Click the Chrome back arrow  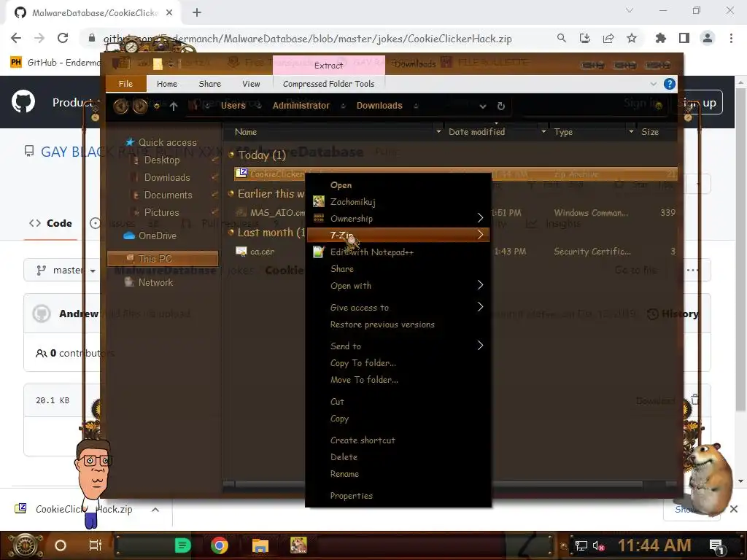tap(16, 38)
